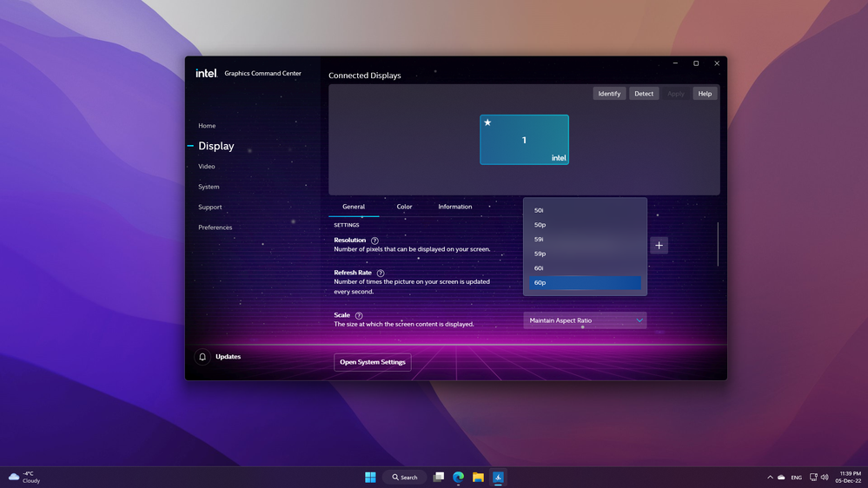Click the Scale help question mark icon
This screenshot has width=868, height=488.
[359, 315]
